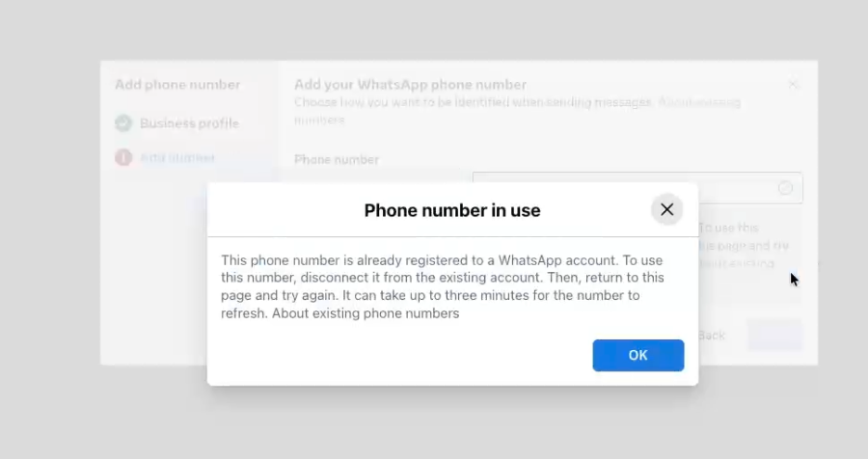Click the Add your WhatsApp phone number heading
The width and height of the screenshot is (868, 459).
pos(410,85)
